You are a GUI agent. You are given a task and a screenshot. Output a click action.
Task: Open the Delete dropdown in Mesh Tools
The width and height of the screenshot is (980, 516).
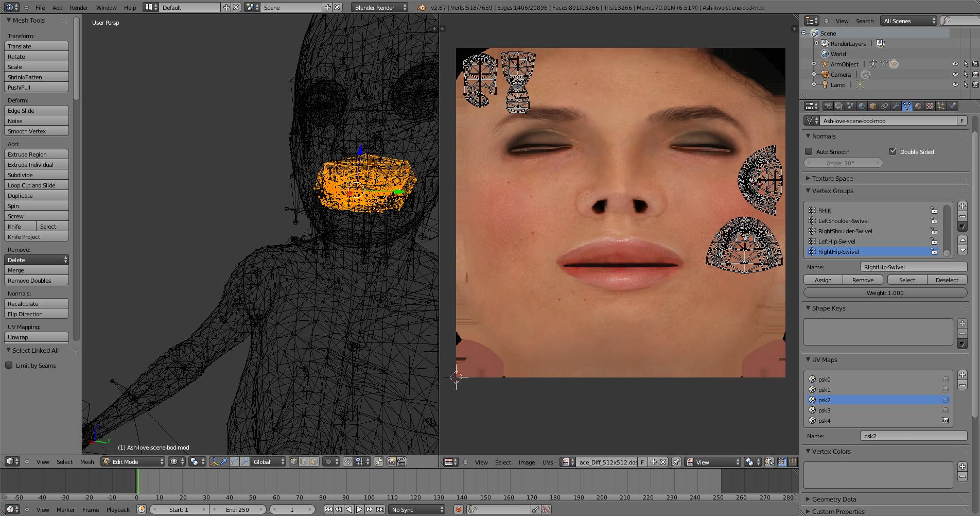coord(37,260)
